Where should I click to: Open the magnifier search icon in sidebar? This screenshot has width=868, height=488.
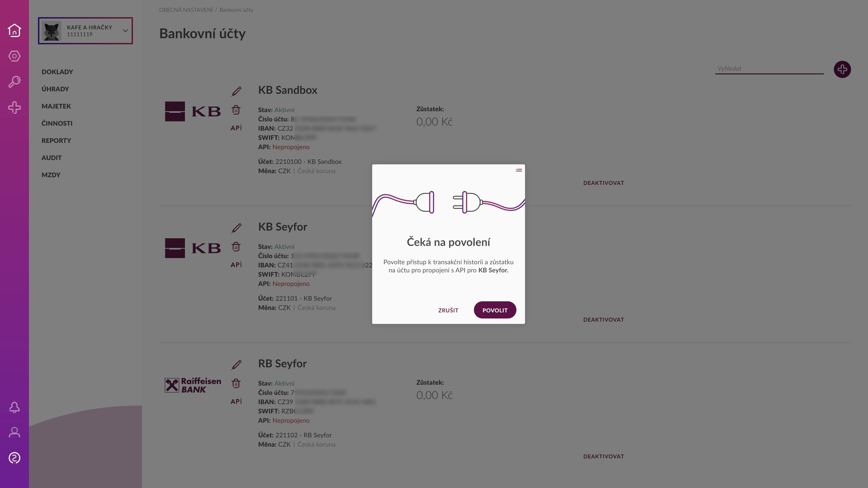pos(14,82)
